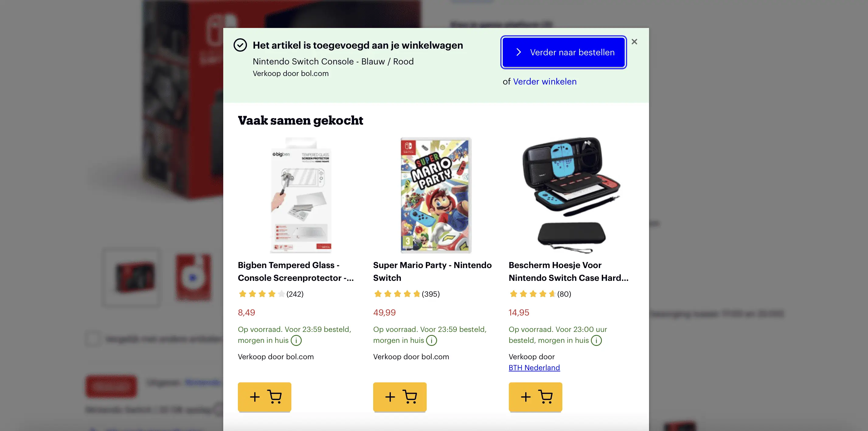This screenshot has width=868, height=431.
Task: Add the Switch case to cart via cart icon
Action: pyautogui.click(x=535, y=397)
